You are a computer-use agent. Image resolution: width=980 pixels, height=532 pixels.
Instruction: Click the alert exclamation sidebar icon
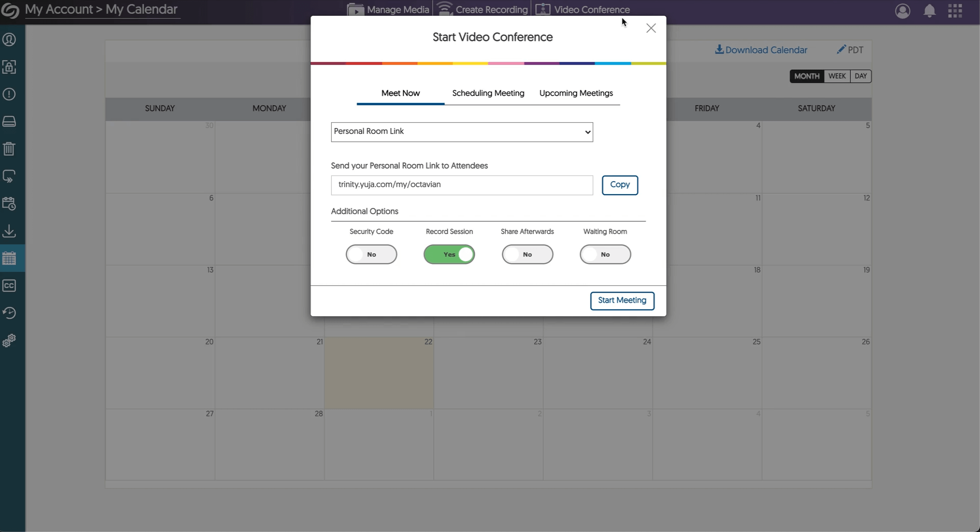coord(9,94)
